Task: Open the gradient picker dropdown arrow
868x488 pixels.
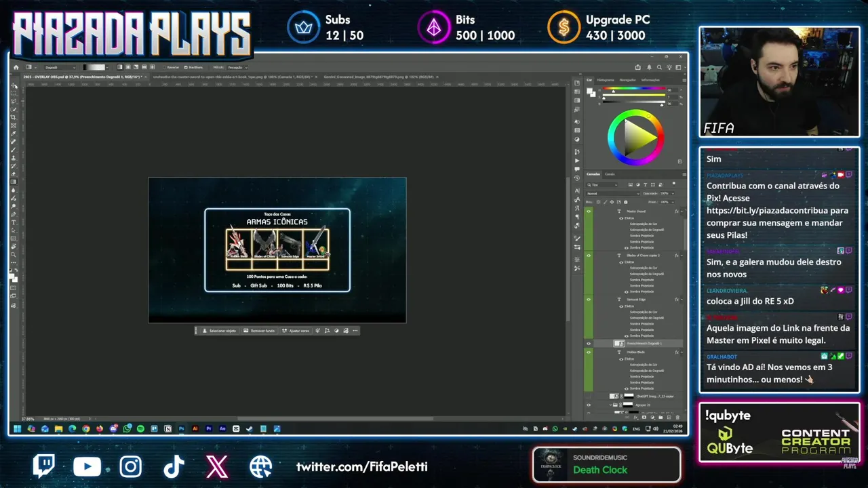Action: pyautogui.click(x=107, y=67)
